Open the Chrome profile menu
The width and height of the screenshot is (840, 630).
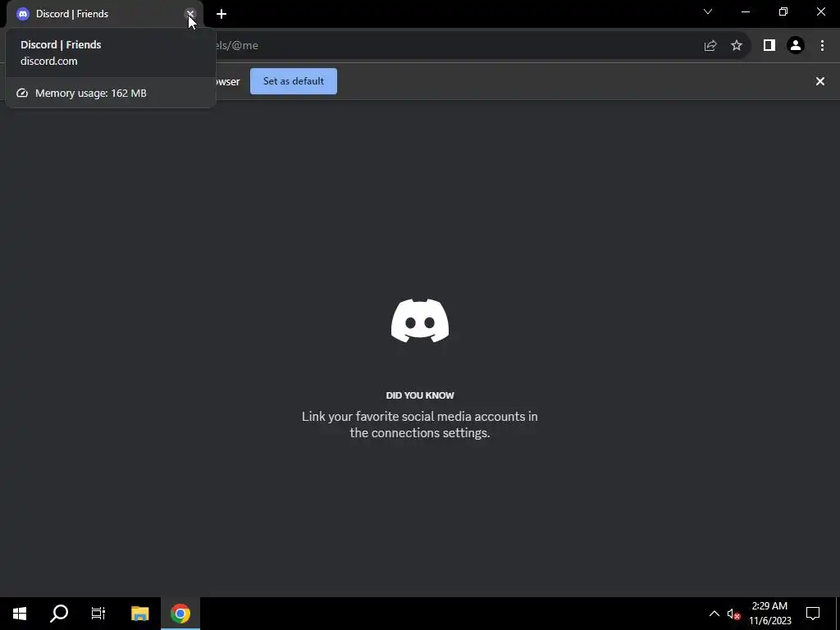click(796, 46)
